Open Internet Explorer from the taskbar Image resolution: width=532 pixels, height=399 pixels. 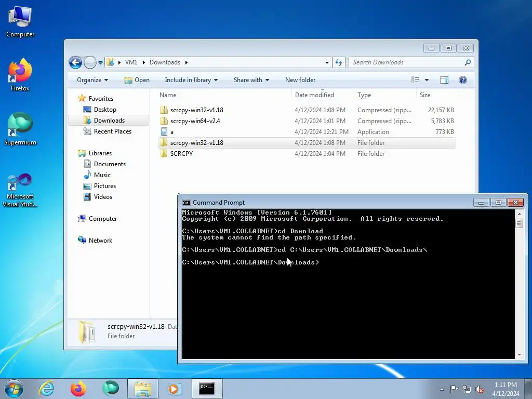pyautogui.click(x=46, y=389)
